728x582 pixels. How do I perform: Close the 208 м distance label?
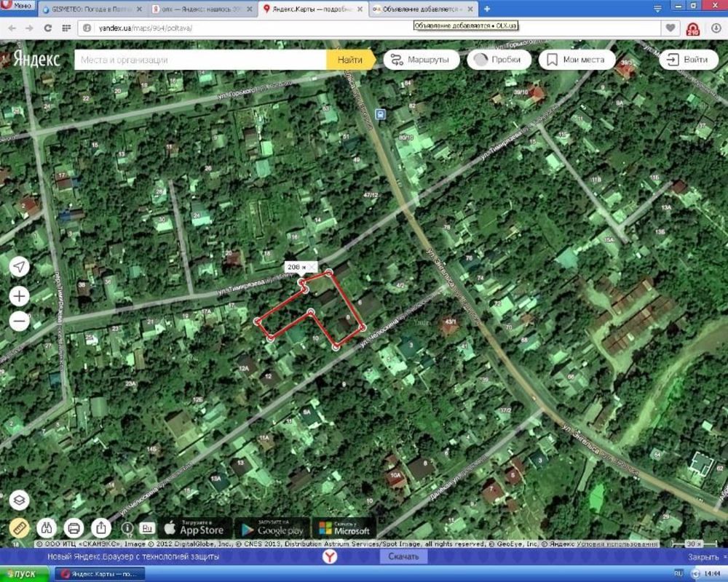312,267
